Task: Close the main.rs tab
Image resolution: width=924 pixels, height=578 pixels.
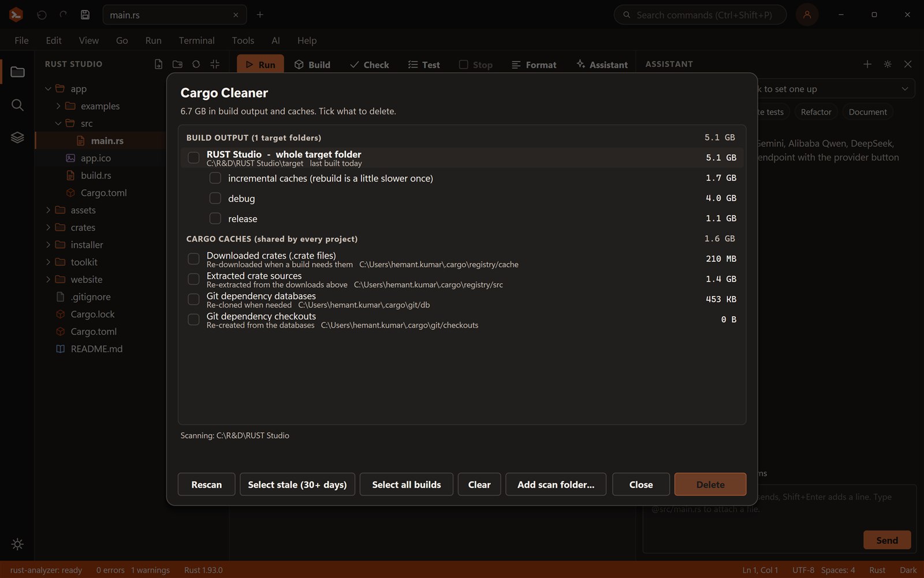Action: (236, 15)
